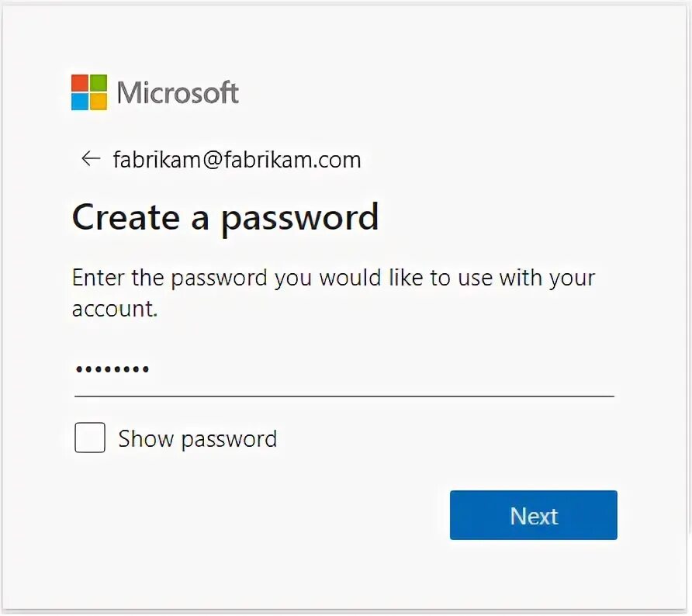Select the fabrikam@fabrikam.com account text
Screen dimensions: 692x616
click(x=237, y=159)
